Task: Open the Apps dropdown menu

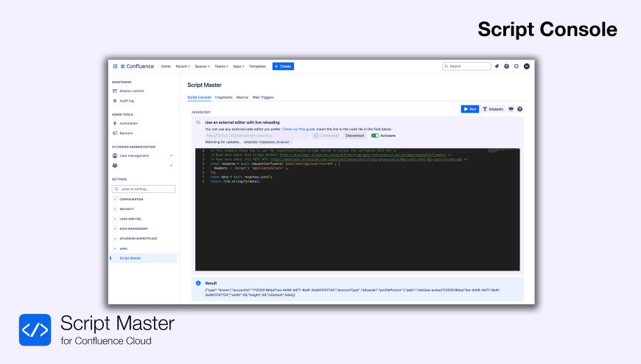Action: pos(239,66)
